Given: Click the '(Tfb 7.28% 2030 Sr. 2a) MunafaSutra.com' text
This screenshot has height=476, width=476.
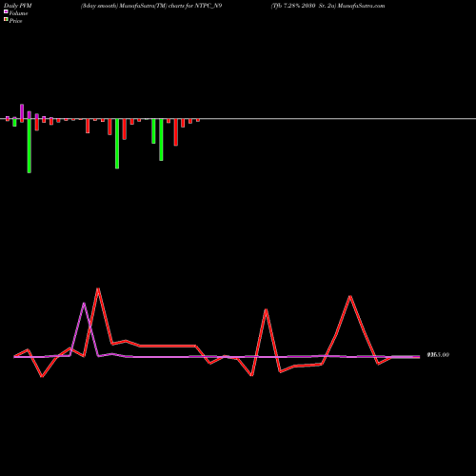Looking at the screenshot, I should tap(327, 6).
